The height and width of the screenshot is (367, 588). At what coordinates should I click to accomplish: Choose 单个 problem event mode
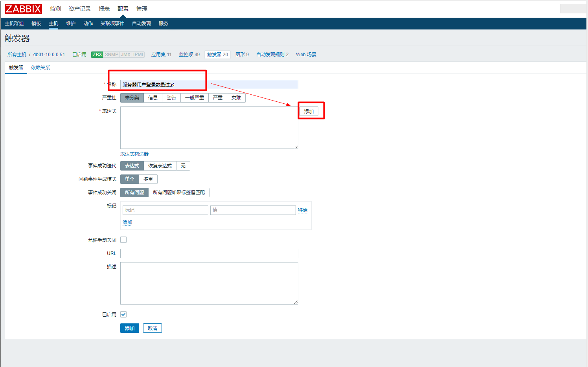point(130,179)
